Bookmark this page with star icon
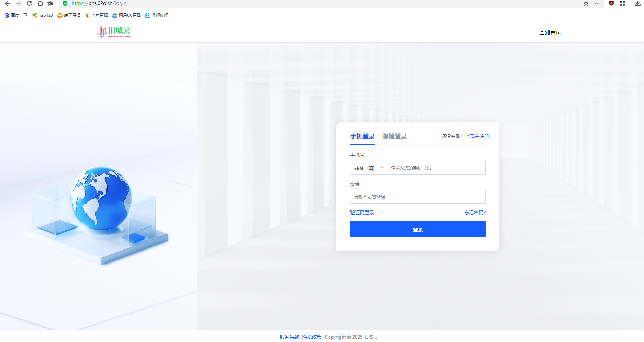Screen dimensions: 644x342 pyautogui.click(x=586, y=3)
